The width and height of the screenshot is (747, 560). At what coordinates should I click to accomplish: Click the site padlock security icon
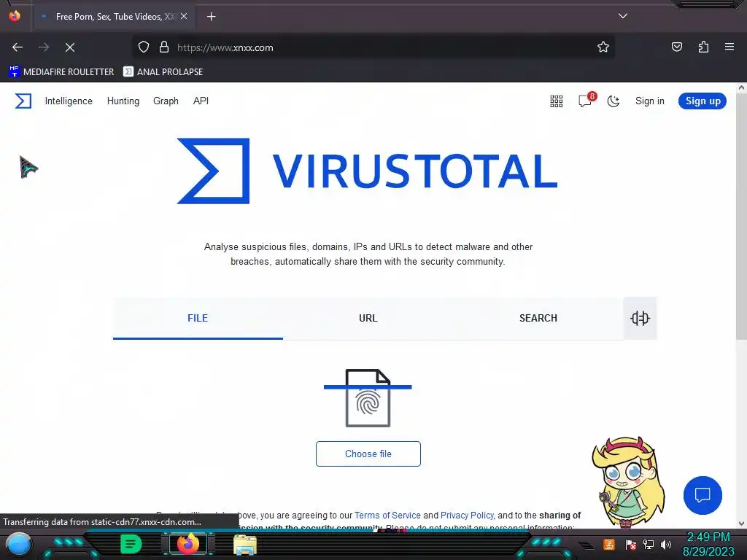point(164,47)
